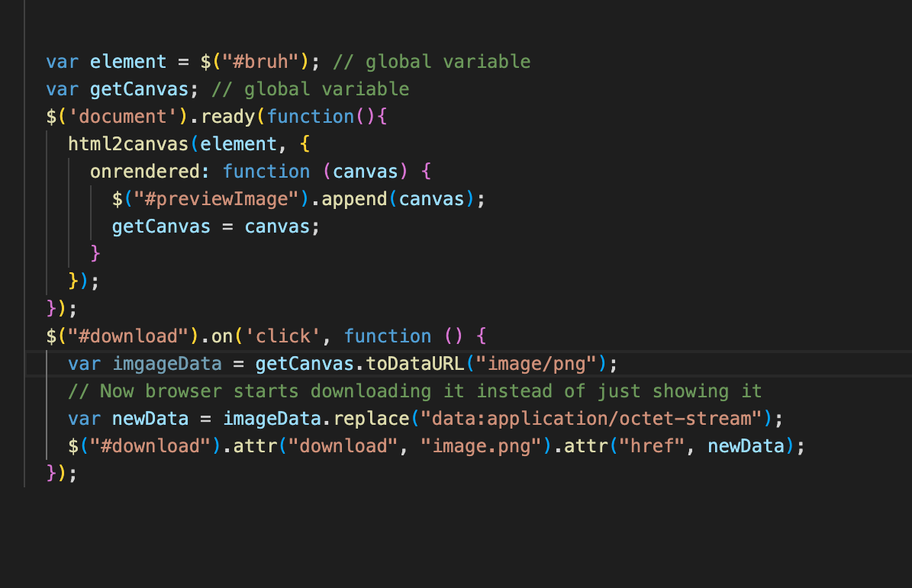Click the misspelled imgageData variable
This screenshot has height=588, width=912.
167,364
